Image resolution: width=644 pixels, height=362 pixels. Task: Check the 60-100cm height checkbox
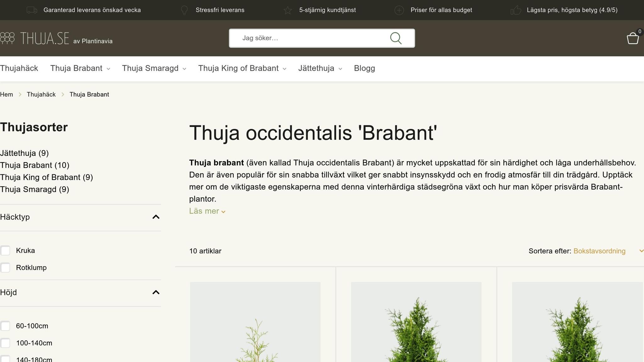(x=5, y=326)
